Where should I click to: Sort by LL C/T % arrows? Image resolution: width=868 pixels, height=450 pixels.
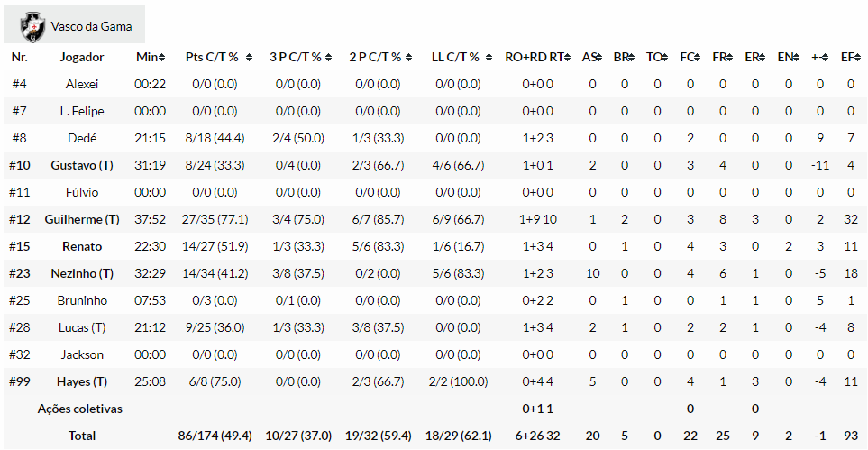coord(489,58)
